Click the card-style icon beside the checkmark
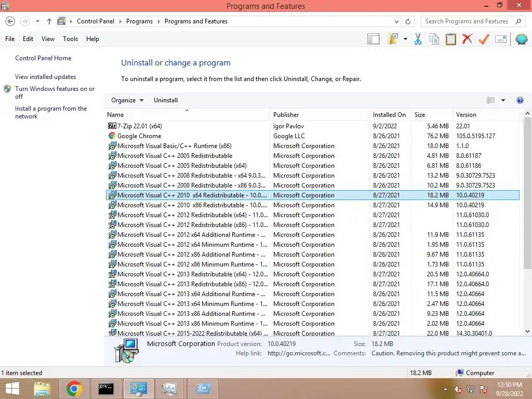 tap(501, 39)
